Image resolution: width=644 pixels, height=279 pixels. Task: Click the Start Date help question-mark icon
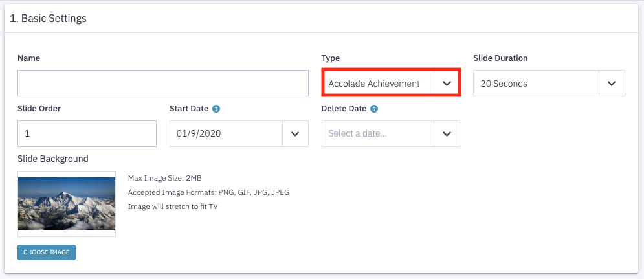click(x=216, y=109)
